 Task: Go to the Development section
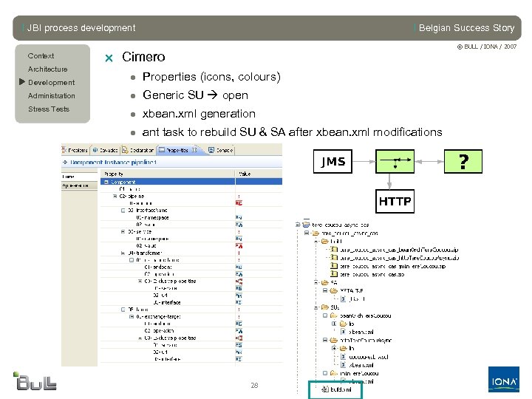tap(52, 83)
